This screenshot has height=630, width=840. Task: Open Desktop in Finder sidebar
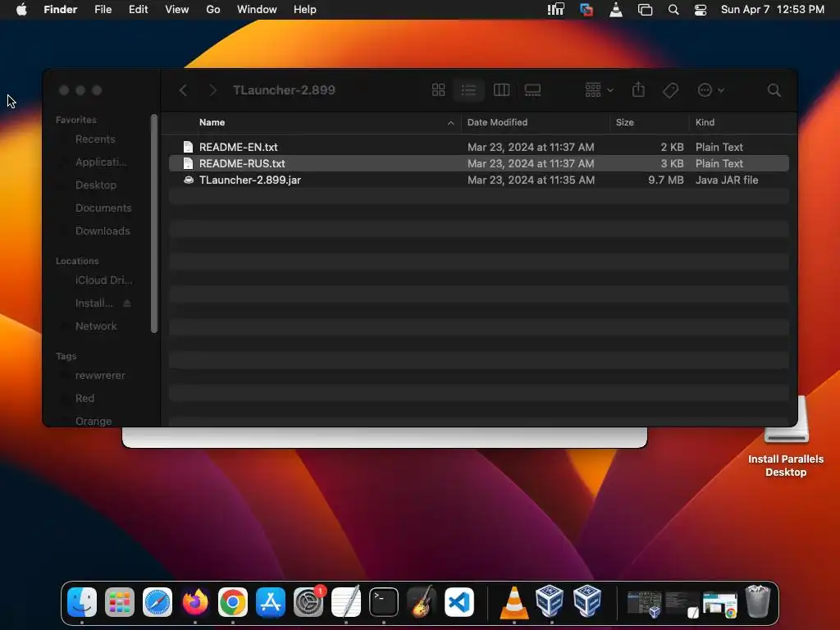[95, 185]
